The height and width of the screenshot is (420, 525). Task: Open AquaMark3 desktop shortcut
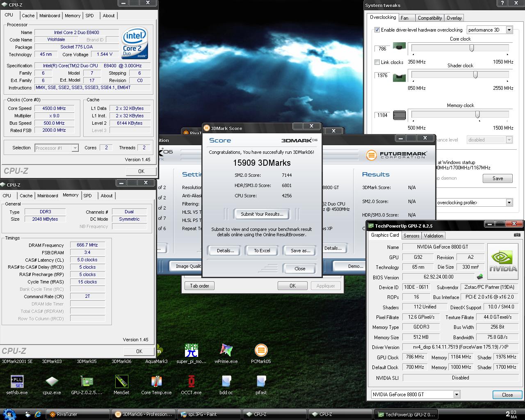(x=156, y=354)
